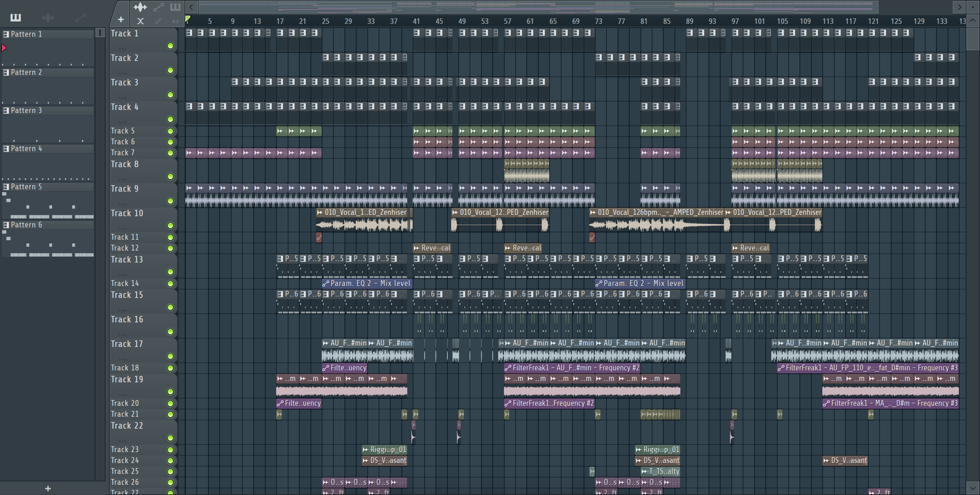Click bar 89 on the timeline ruler
Image resolution: width=980 pixels, height=495 pixels.
point(690,21)
